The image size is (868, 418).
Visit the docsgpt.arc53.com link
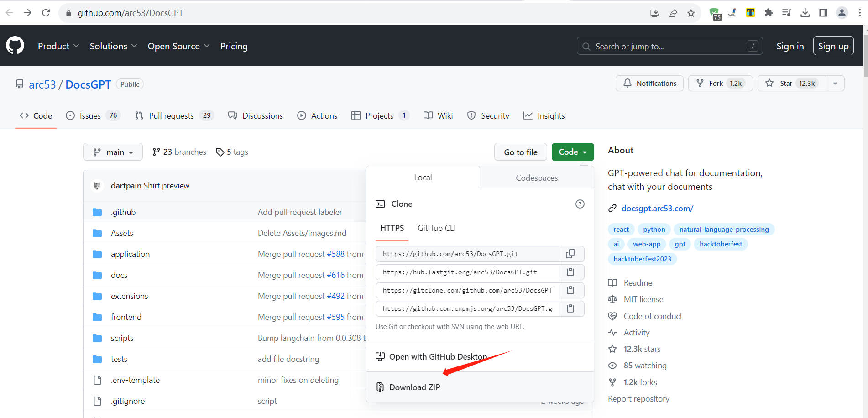point(657,208)
